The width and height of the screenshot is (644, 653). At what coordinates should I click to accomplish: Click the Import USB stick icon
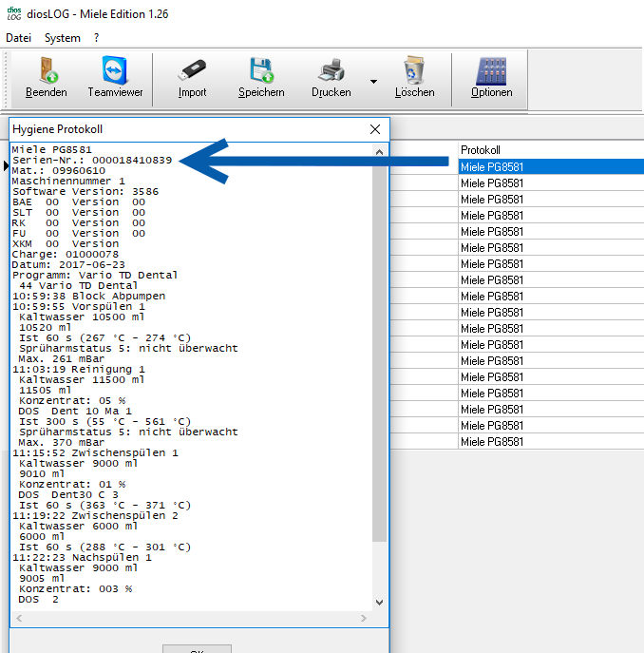[193, 72]
